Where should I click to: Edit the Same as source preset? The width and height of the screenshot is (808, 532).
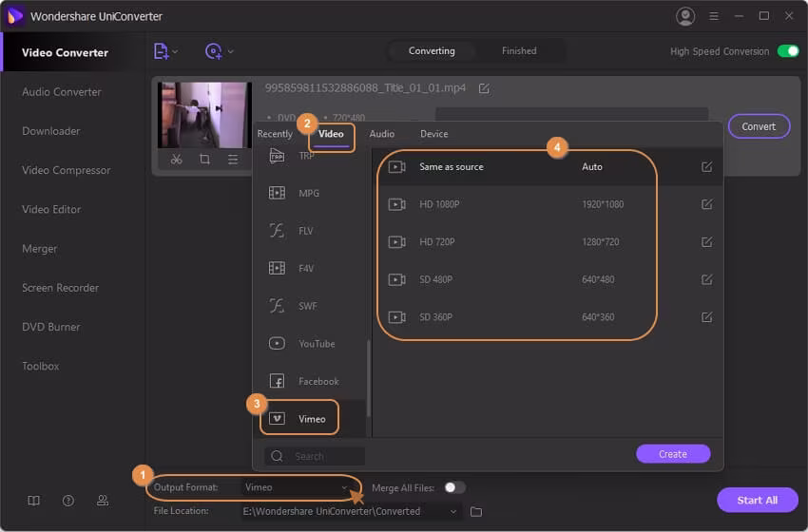(707, 167)
